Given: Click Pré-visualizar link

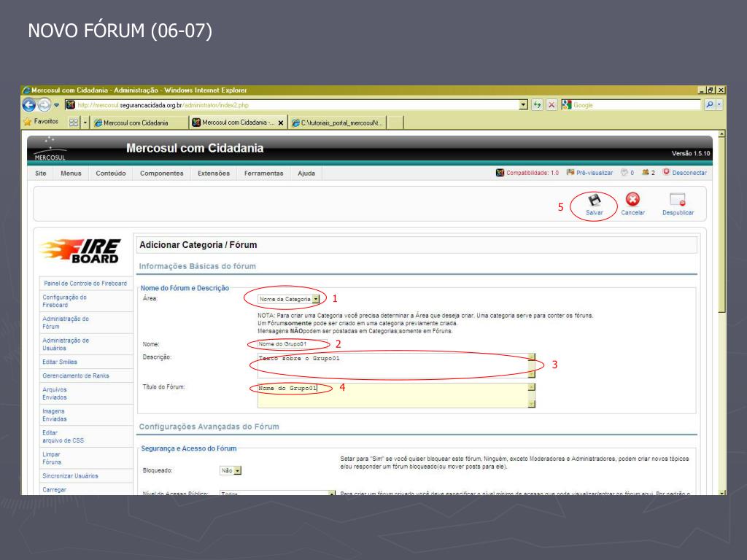Looking at the screenshot, I should tap(589, 173).
